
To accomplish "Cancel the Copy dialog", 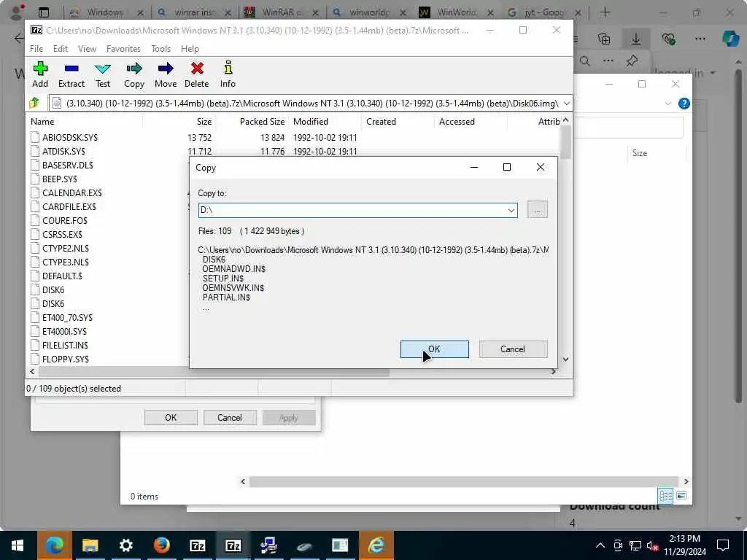I will 513,349.
